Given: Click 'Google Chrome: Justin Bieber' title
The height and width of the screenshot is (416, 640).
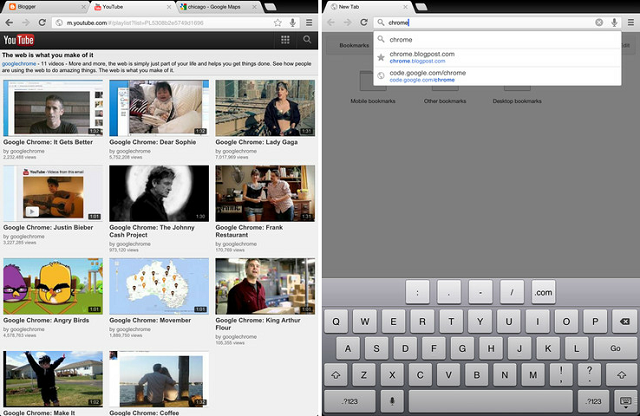Looking at the screenshot, I should (48, 227).
